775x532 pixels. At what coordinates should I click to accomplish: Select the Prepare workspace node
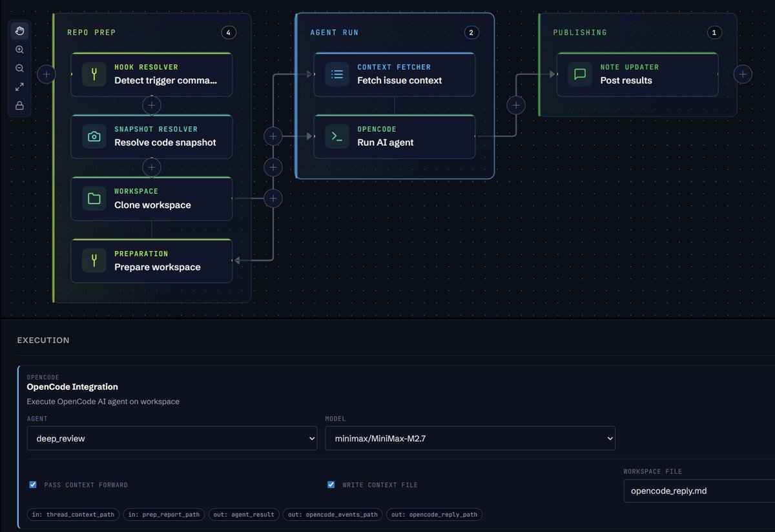(151, 261)
